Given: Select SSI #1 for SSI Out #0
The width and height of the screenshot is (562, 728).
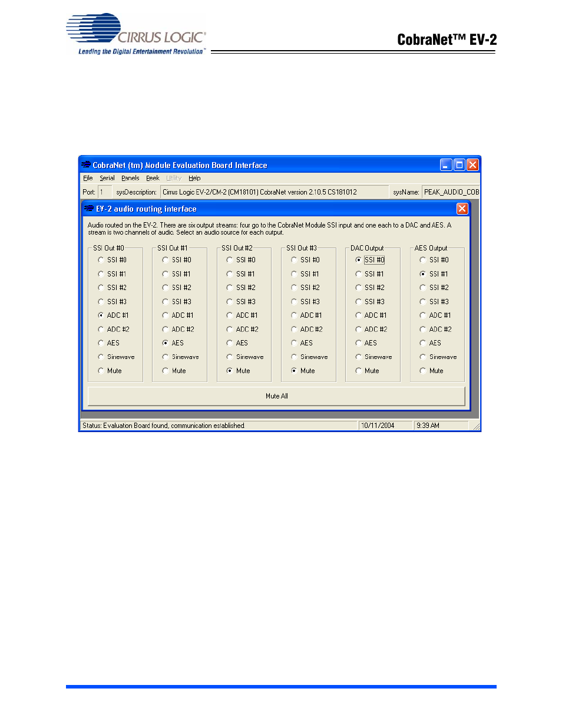Looking at the screenshot, I should 101,274.
